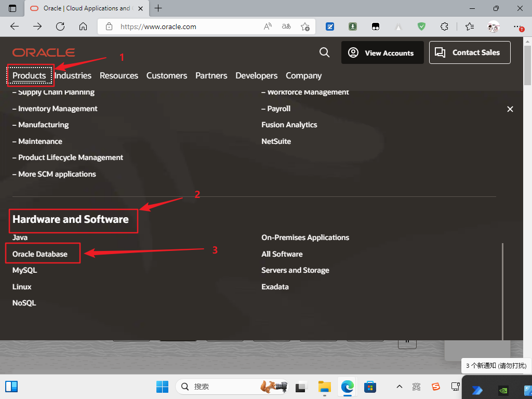Launch Microsoft Edge from the taskbar

coord(347,387)
